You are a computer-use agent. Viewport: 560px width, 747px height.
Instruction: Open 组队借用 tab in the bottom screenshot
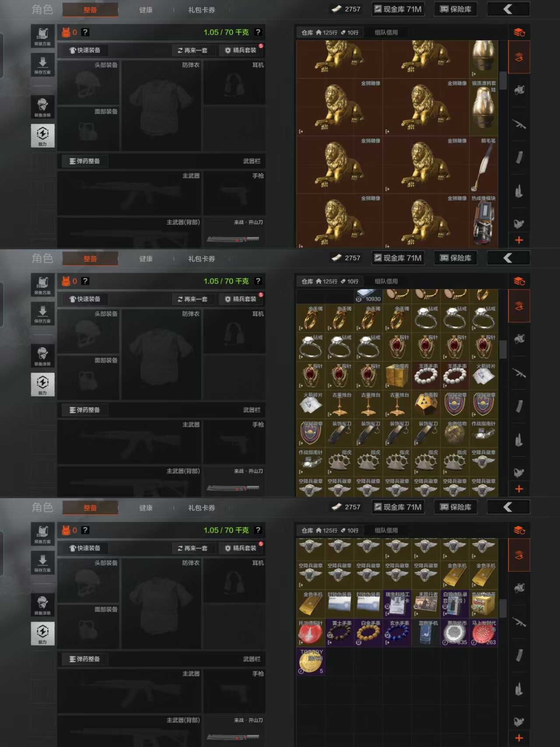tap(386, 530)
